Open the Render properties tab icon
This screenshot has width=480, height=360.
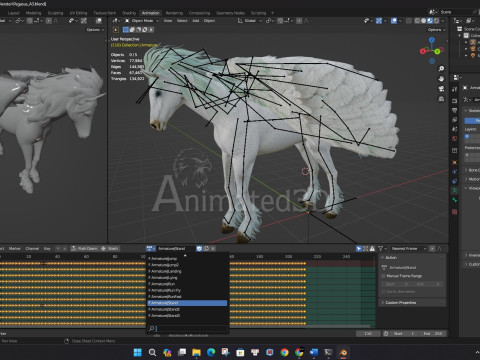click(455, 101)
